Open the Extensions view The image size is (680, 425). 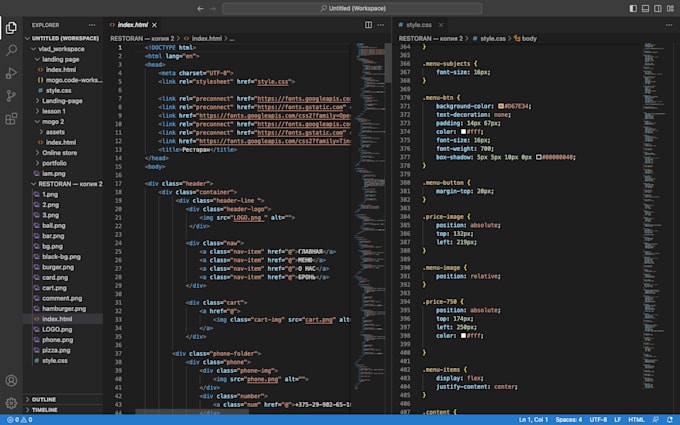[x=11, y=119]
